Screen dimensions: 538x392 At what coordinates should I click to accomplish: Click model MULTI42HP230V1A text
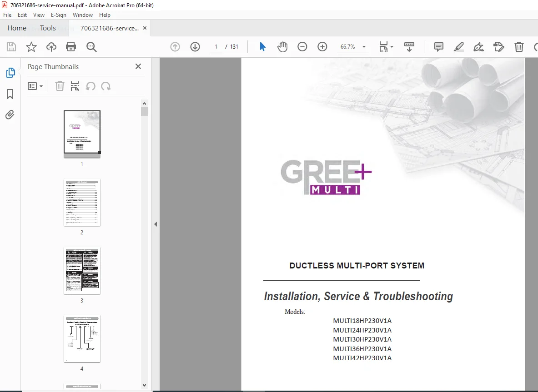(x=362, y=358)
